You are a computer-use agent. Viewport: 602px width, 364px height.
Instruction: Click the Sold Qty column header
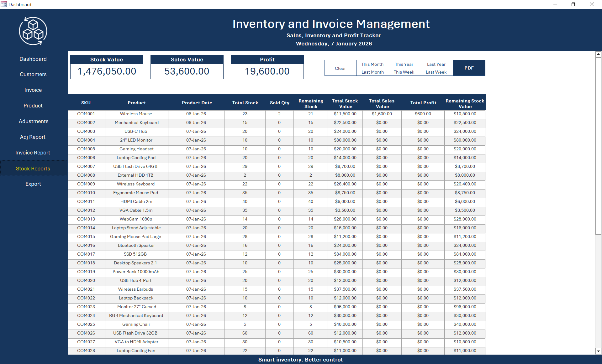pyautogui.click(x=279, y=103)
